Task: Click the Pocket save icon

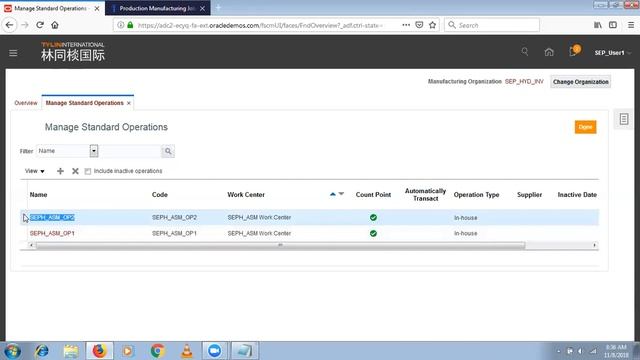Action: click(x=419, y=25)
